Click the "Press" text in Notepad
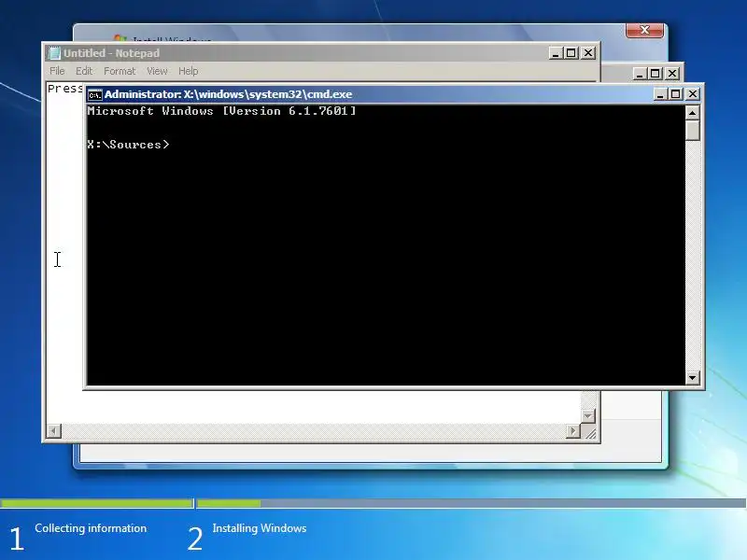 coord(65,89)
